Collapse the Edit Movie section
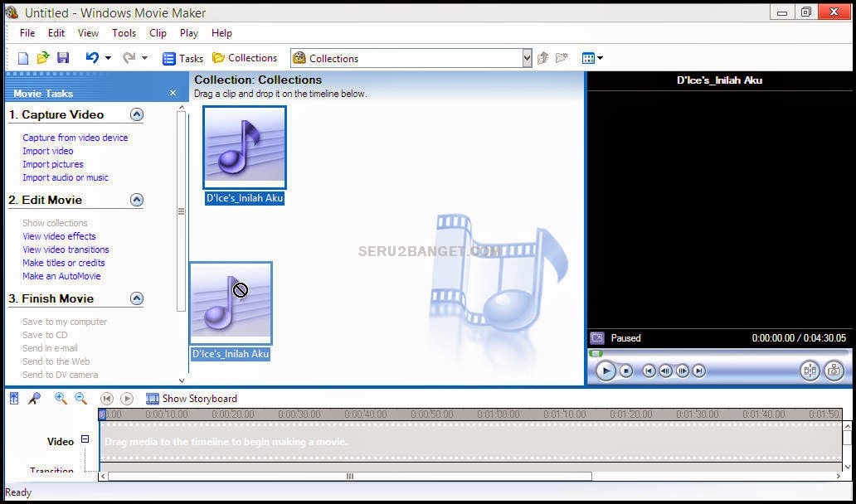This screenshot has width=856, height=504. [x=137, y=200]
